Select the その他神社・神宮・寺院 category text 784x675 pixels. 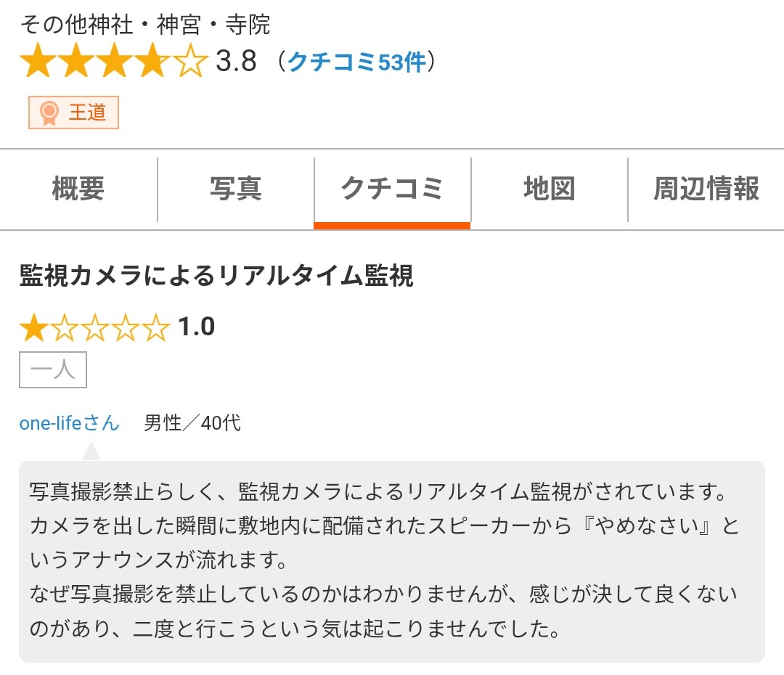click(144, 25)
